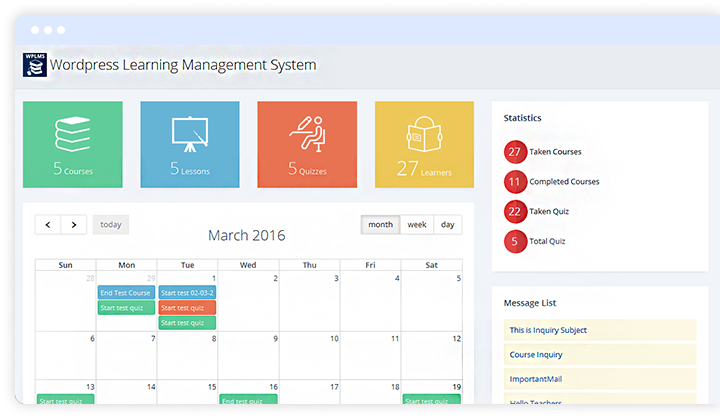Select calendar day 5
Screen dimensions: 720x419
[x=459, y=278]
